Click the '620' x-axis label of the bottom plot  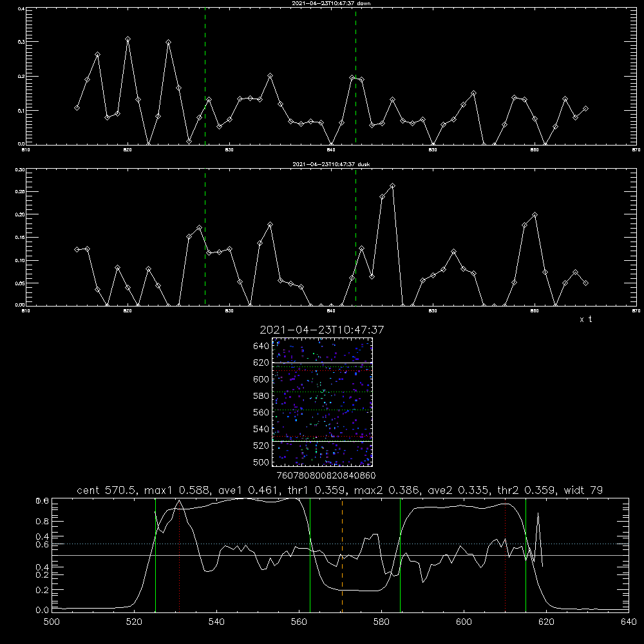pyautogui.click(x=546, y=622)
